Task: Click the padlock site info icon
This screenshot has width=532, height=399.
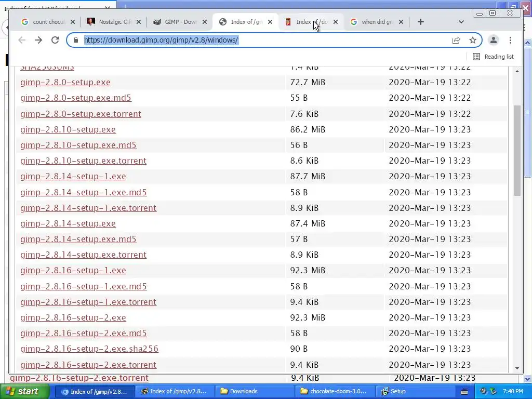Action: click(76, 40)
